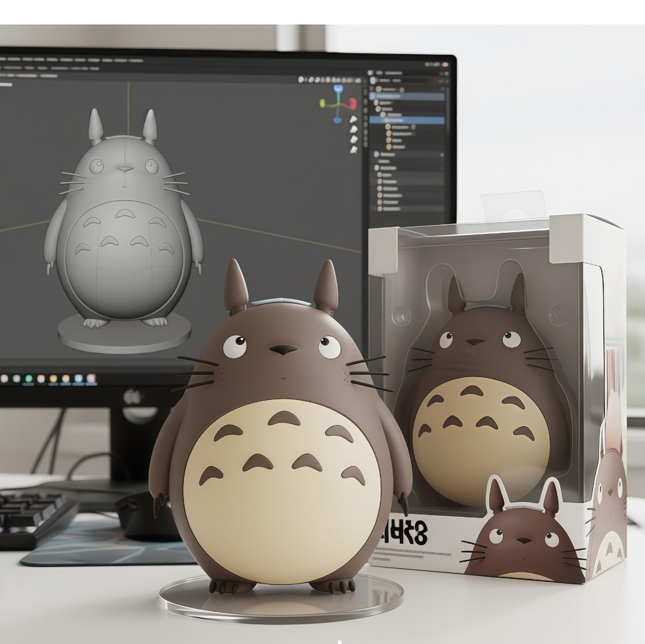645x644 pixels.
Task: Click the lowest white navigation button under the gizmo
Action: [353, 150]
